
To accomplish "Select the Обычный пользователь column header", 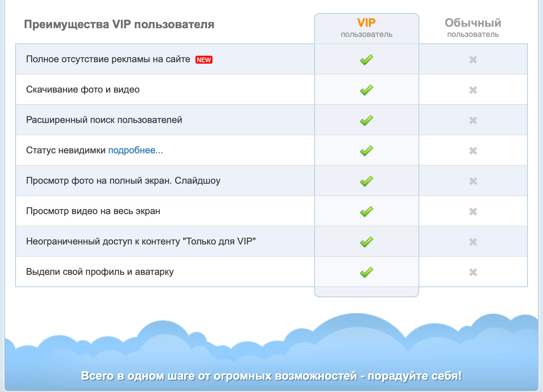I will coord(473,28).
